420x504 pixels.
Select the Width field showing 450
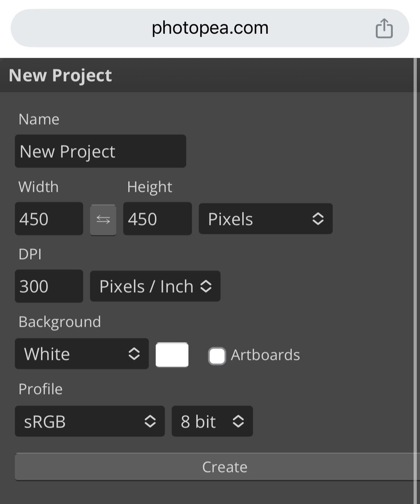tap(49, 219)
